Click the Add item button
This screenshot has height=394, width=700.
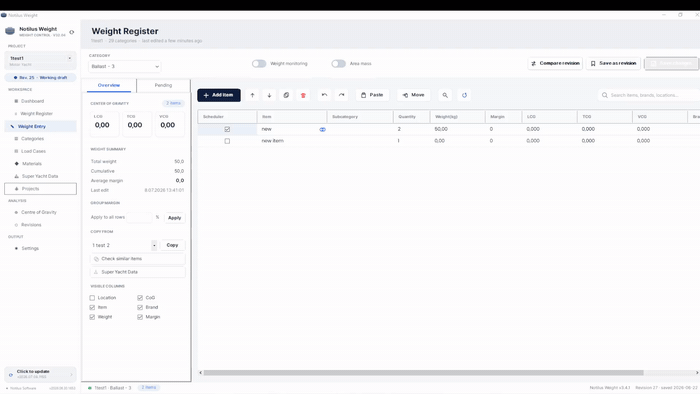(219, 95)
